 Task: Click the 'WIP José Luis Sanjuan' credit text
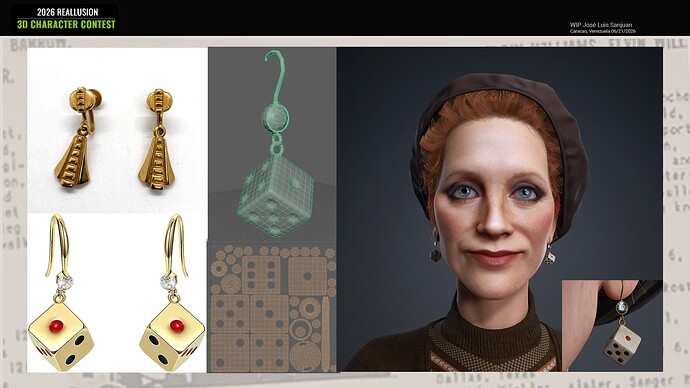(x=601, y=25)
